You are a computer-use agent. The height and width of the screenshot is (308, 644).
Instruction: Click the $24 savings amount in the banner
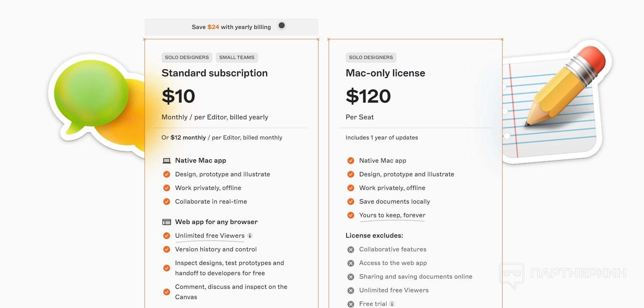pos(213,27)
